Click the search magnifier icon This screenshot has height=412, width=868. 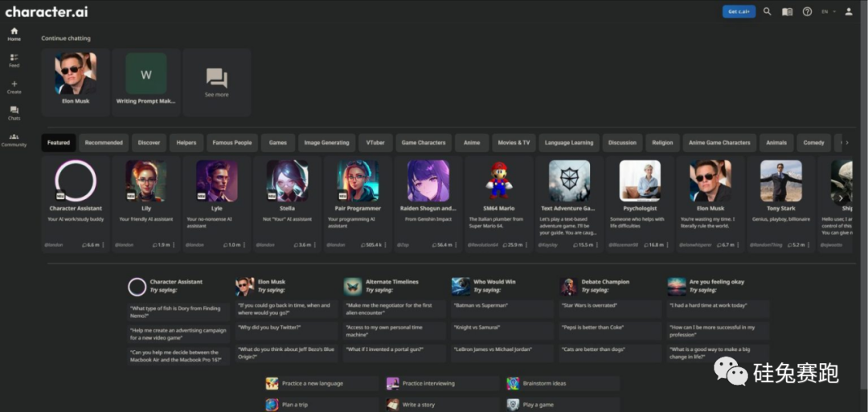point(768,11)
